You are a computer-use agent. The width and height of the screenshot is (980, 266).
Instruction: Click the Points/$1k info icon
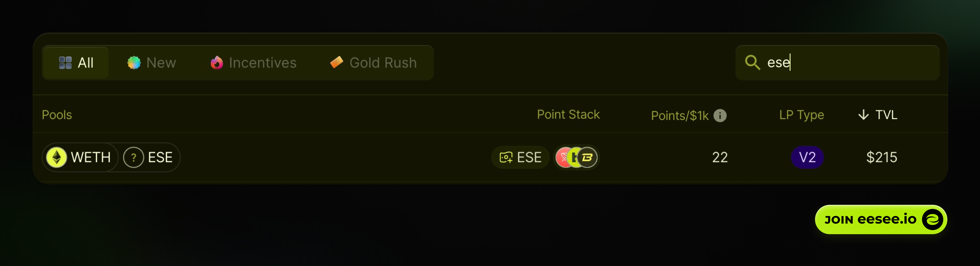coord(720,115)
